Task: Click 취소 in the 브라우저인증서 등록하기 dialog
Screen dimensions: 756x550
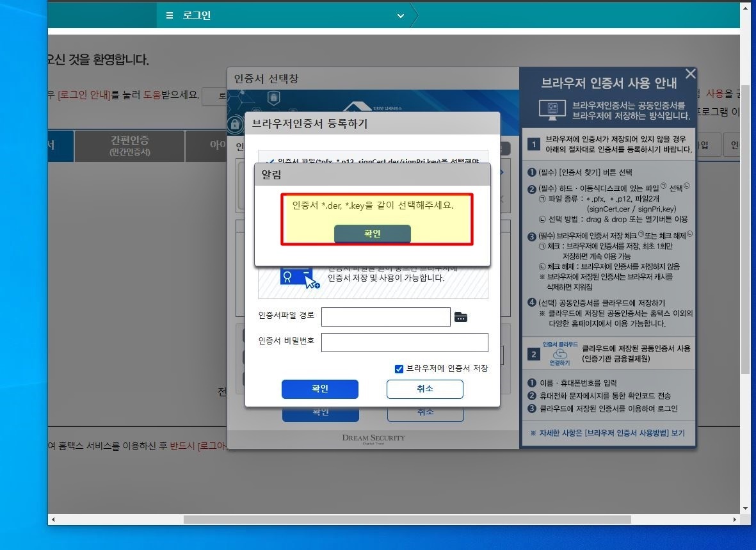Action: 425,389
